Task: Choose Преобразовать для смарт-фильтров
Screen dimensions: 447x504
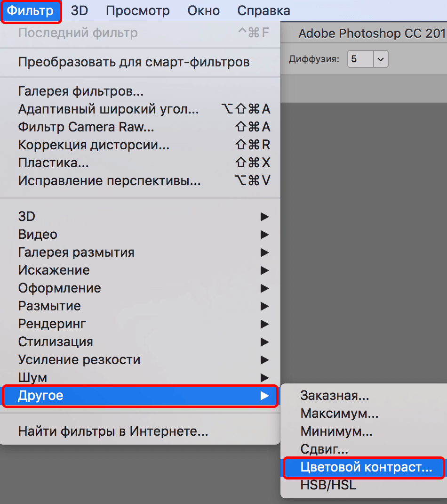Action: click(x=134, y=62)
